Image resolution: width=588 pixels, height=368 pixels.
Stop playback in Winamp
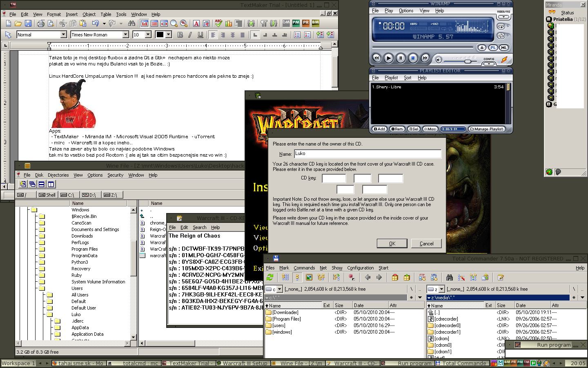coord(413,58)
